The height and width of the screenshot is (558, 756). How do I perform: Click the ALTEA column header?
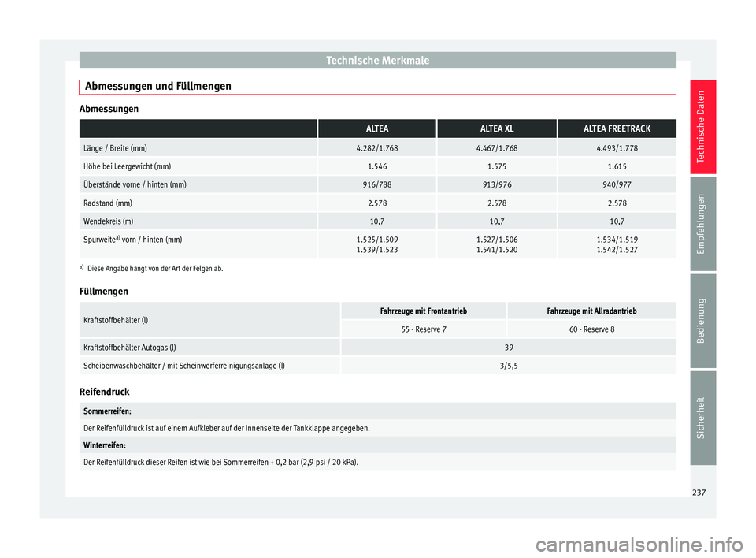pos(377,129)
